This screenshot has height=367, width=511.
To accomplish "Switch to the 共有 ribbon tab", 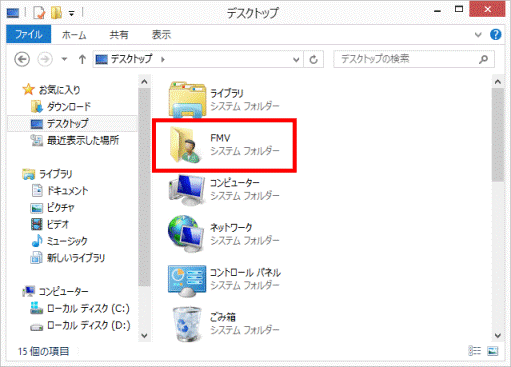I will pos(119,35).
